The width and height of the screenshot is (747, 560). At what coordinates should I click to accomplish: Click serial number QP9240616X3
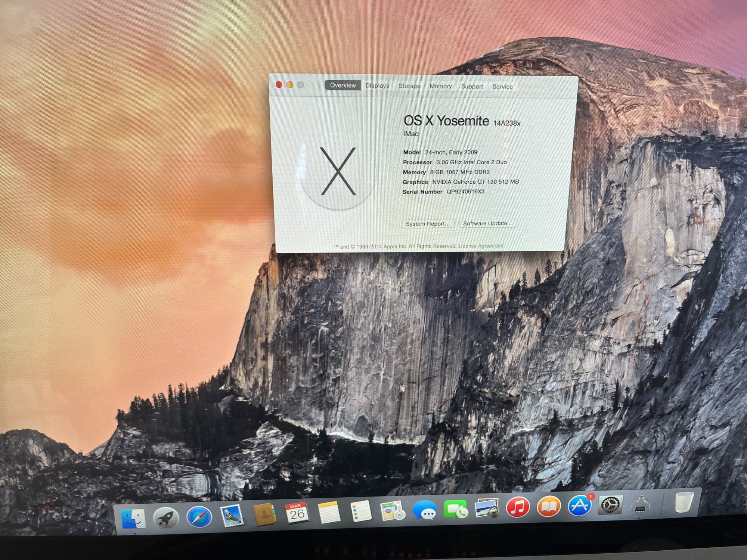(x=465, y=192)
